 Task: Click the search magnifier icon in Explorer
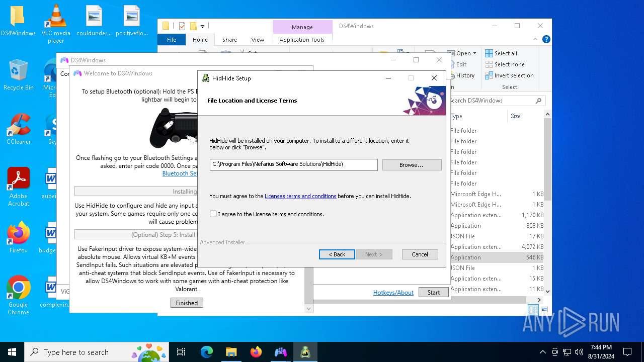(538, 101)
